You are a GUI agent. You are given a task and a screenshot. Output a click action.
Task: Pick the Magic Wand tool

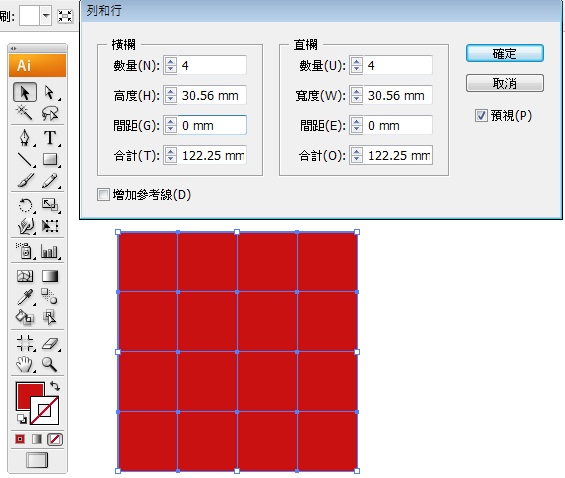point(25,113)
